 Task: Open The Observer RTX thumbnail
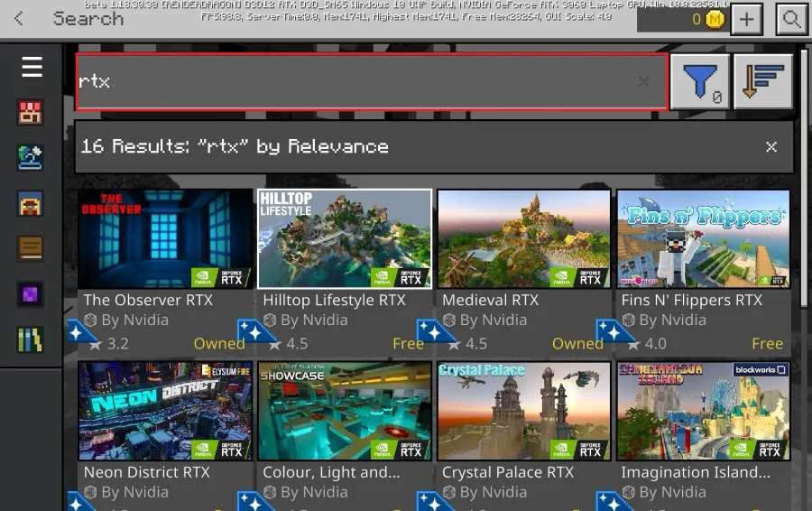click(165, 239)
